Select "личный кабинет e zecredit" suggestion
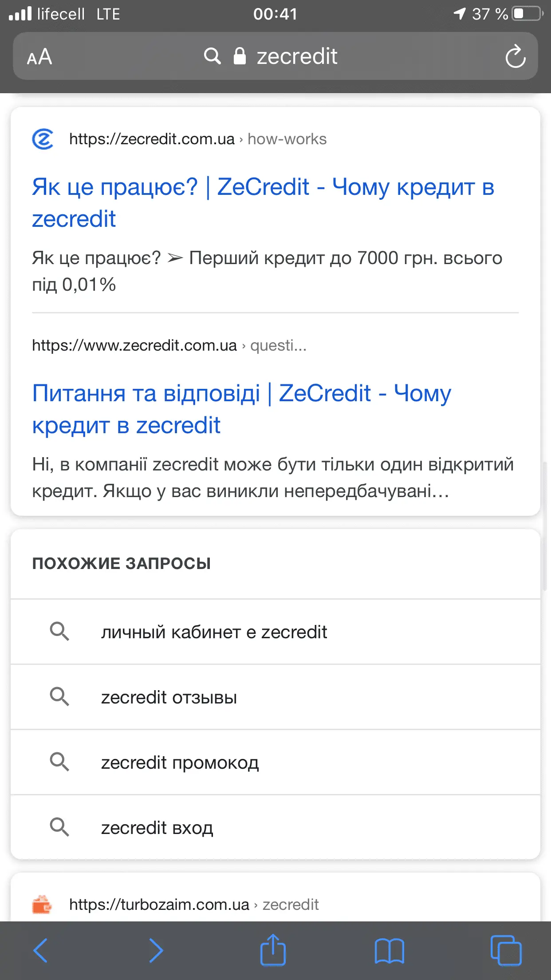The image size is (551, 980). pyautogui.click(x=214, y=632)
